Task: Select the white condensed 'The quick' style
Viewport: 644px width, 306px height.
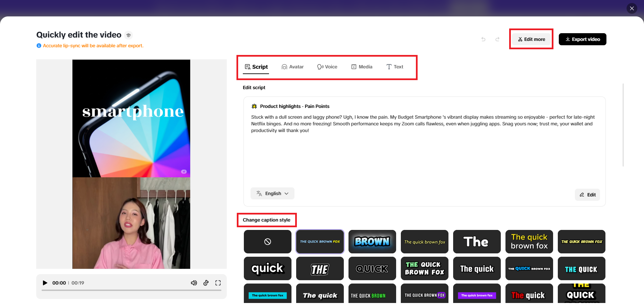Action: click(477, 268)
